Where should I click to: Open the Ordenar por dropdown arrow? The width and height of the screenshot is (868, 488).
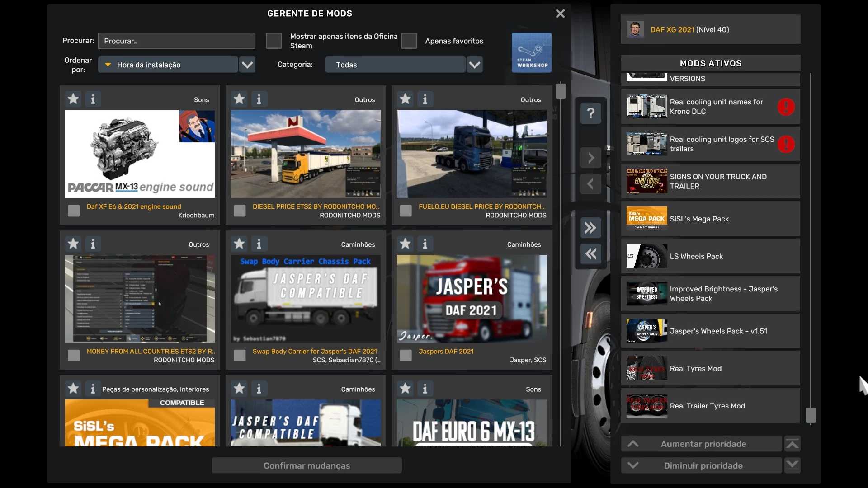pos(247,65)
